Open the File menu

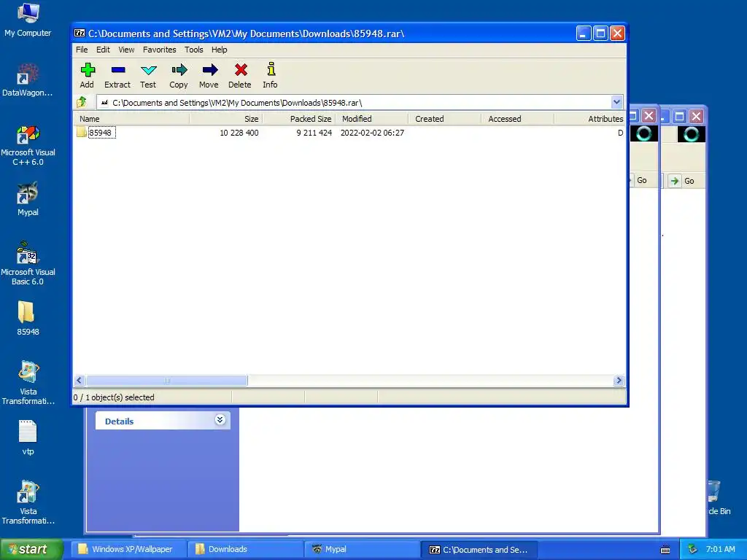tap(82, 50)
